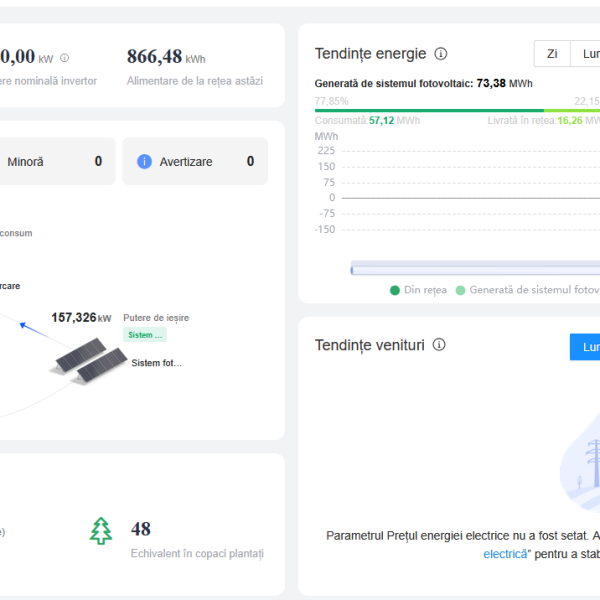Screen dimensions: 600x600
Task: Click the green tree icon
Action: pos(101,531)
